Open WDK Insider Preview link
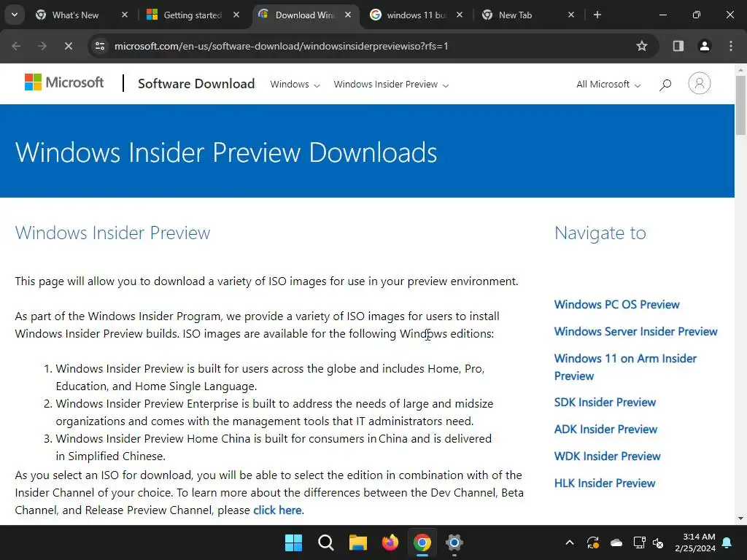The height and width of the screenshot is (560, 747). click(x=608, y=456)
